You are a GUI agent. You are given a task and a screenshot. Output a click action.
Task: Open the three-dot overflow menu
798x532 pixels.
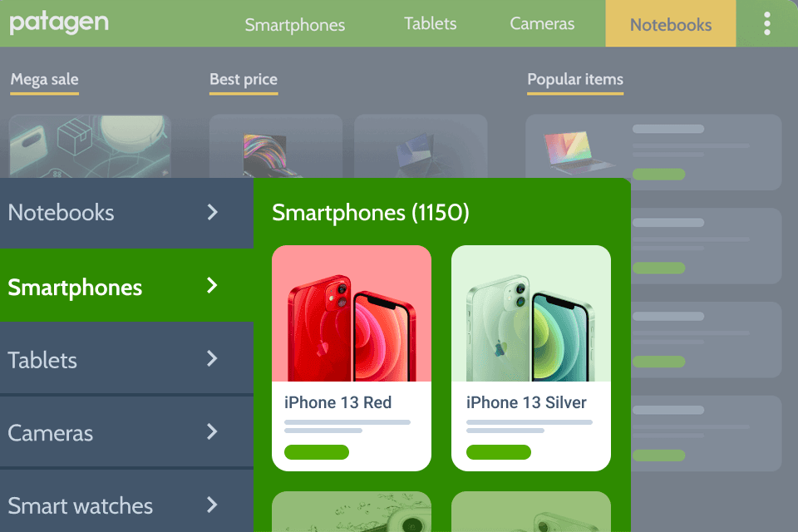click(x=766, y=23)
